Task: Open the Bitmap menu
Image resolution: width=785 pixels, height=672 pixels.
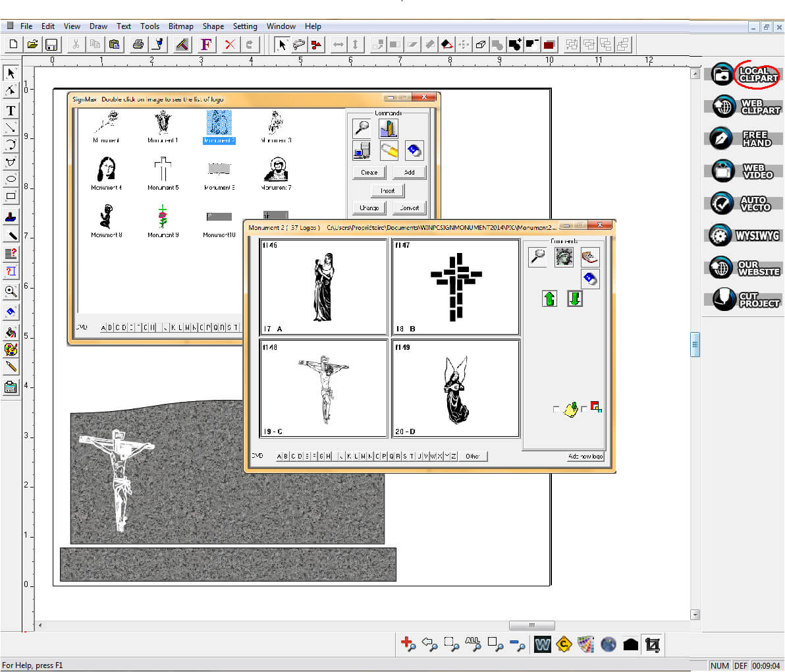Action: pos(180,26)
